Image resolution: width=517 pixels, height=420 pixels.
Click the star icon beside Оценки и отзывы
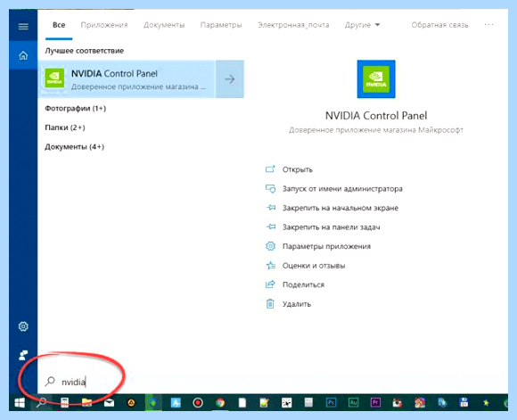pos(270,265)
